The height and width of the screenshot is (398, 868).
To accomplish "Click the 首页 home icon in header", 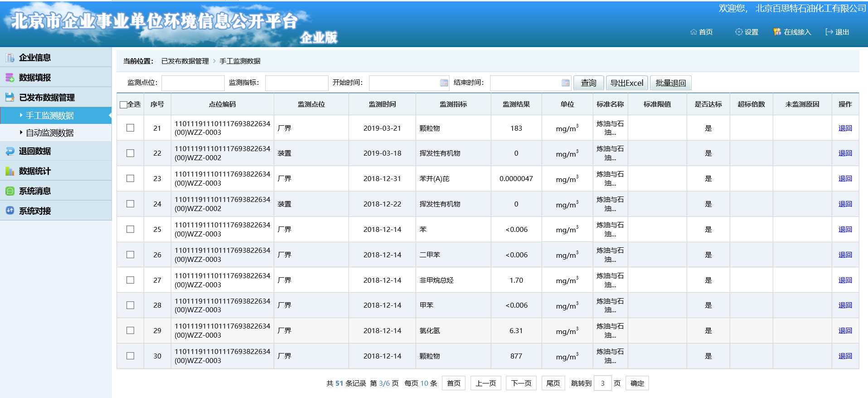I will [x=693, y=32].
